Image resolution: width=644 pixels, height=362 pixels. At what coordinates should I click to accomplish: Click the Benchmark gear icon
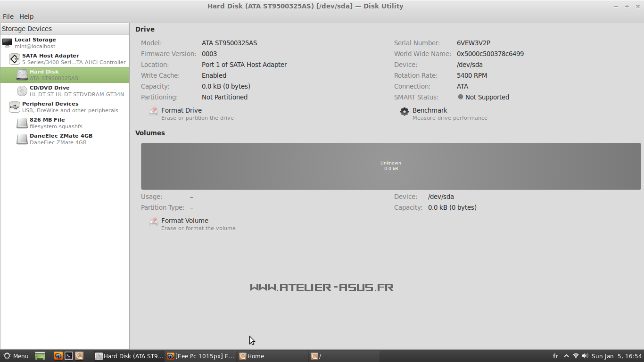[x=404, y=111]
